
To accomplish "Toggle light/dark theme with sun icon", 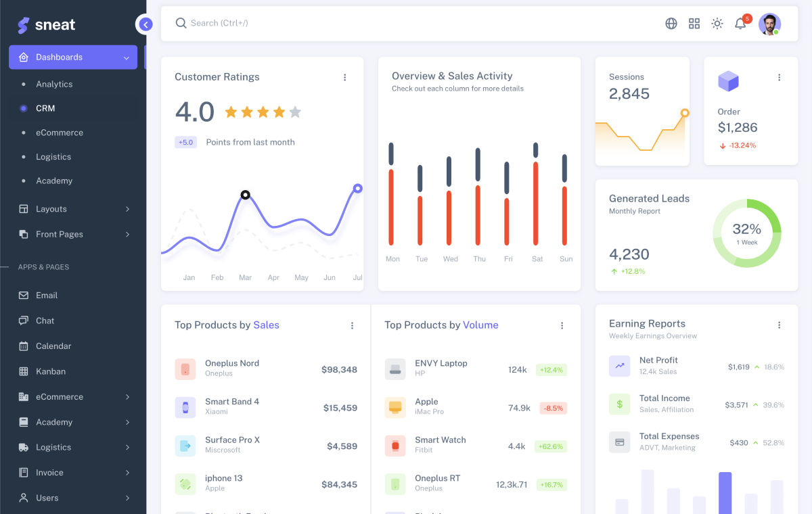I will click(x=717, y=23).
